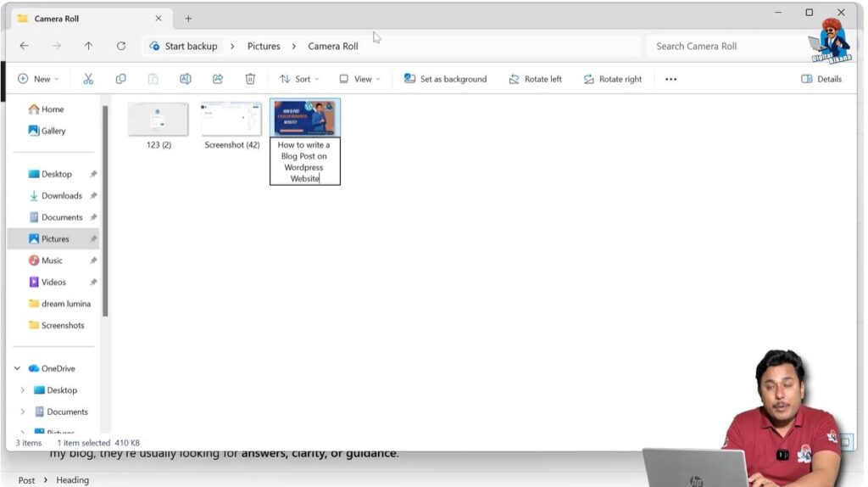
Task: Click the file rename text box
Action: pos(305,161)
